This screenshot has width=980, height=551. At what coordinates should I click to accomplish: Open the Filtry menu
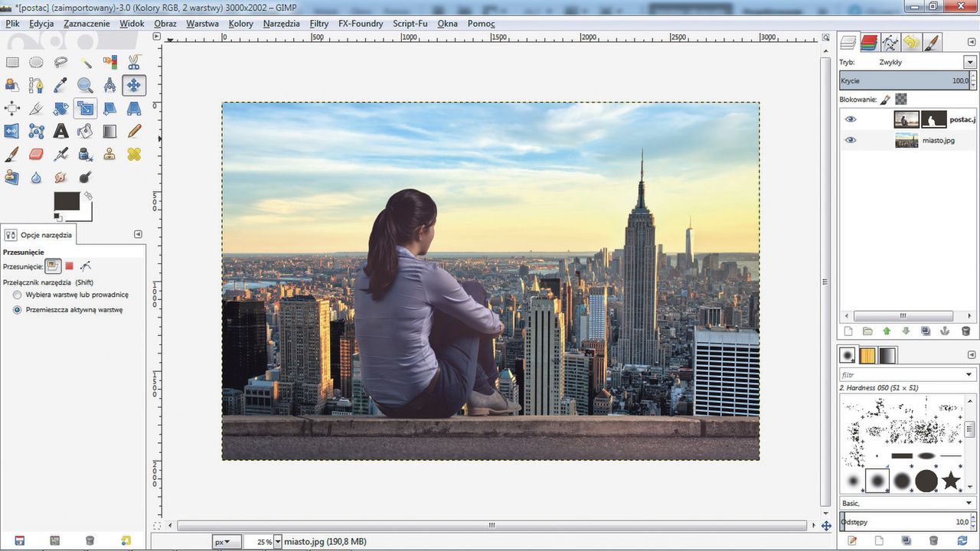319,24
